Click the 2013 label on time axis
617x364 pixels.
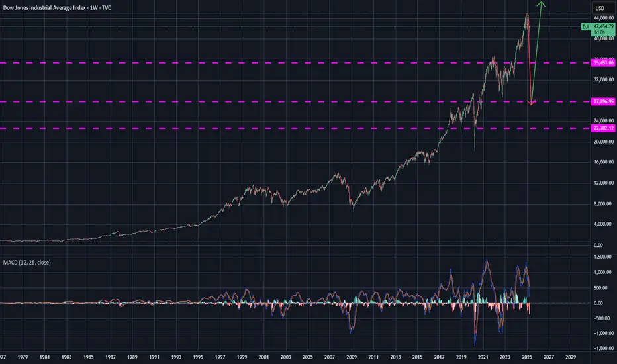pos(395,357)
